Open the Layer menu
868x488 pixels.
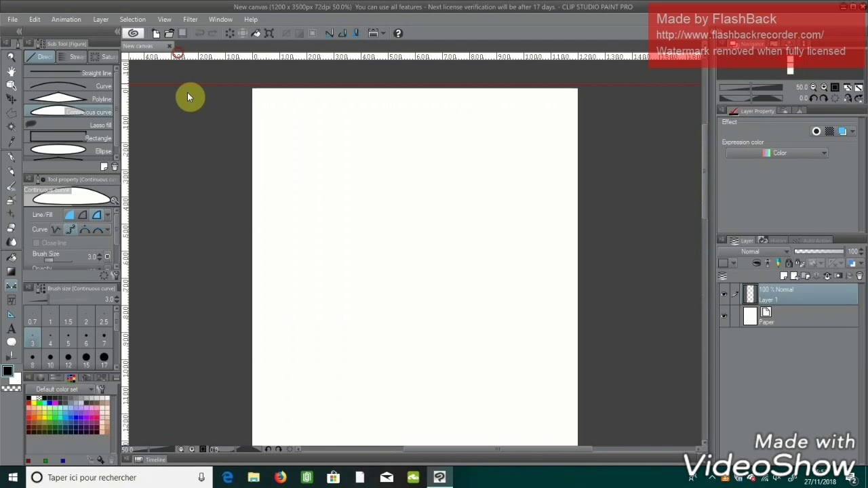point(100,20)
